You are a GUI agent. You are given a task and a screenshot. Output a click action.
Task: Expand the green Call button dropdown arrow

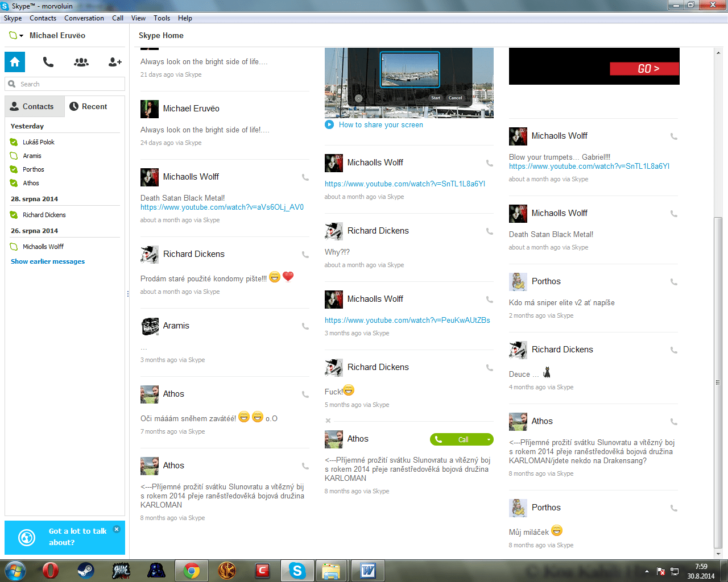click(488, 439)
